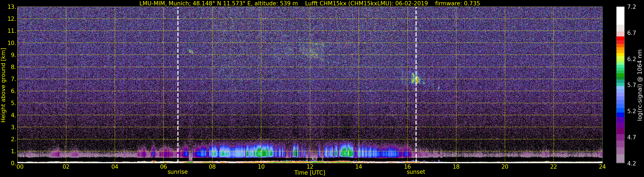Click the height axis tick label 10

coord(12,43)
